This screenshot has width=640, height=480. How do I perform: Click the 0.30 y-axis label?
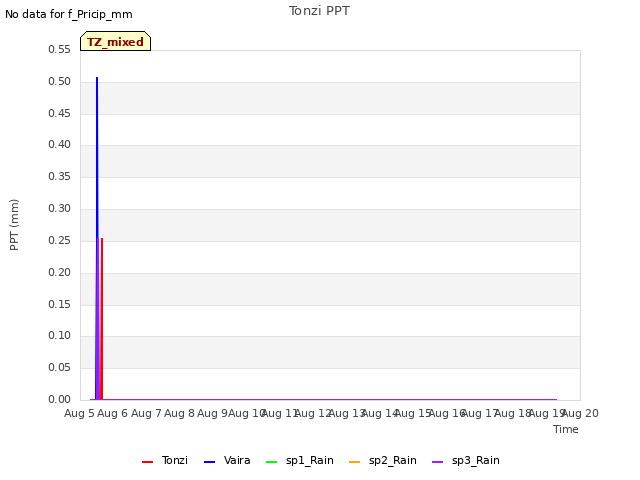pos(59,208)
